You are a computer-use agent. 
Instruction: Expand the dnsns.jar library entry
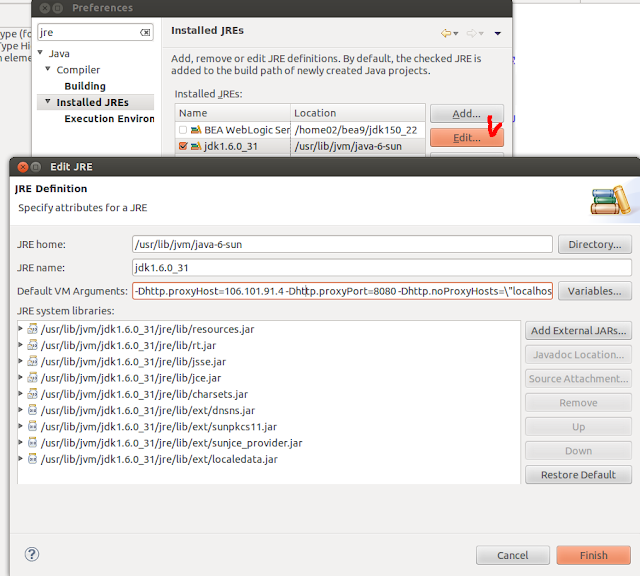coord(20,409)
